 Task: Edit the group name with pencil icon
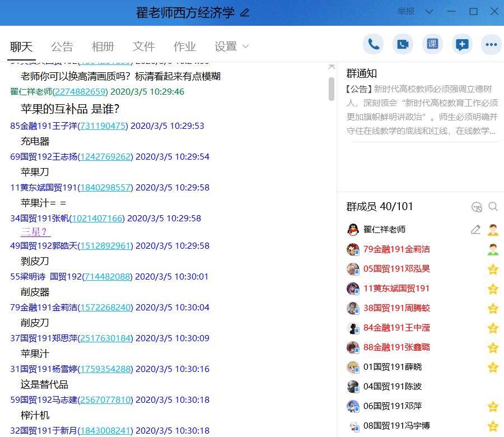point(245,13)
